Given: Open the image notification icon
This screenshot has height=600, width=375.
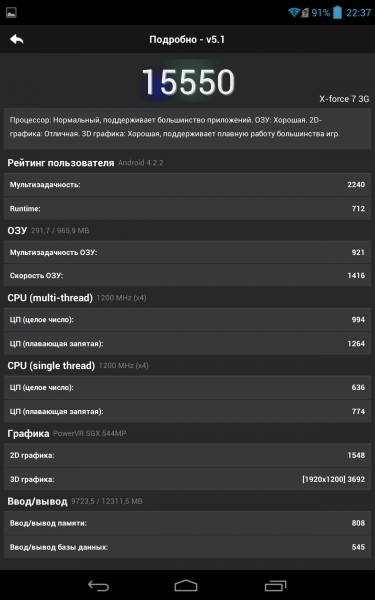Looking at the screenshot, I should (11, 13).
